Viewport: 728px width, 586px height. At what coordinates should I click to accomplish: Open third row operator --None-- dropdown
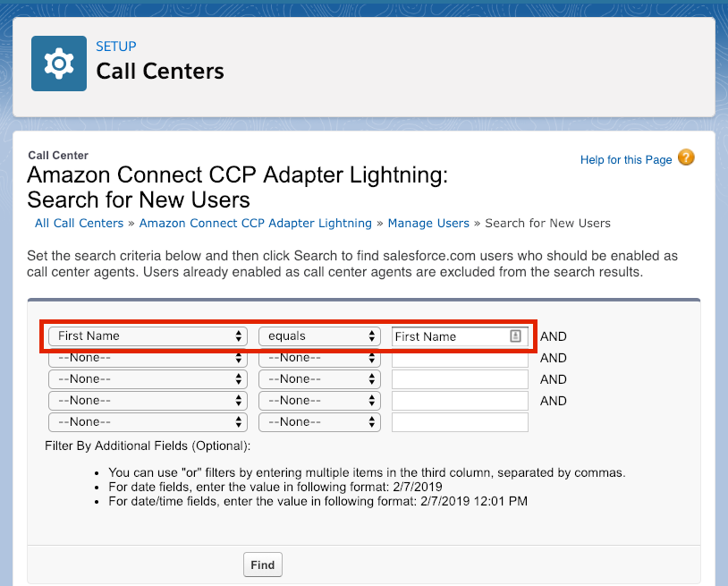319,379
